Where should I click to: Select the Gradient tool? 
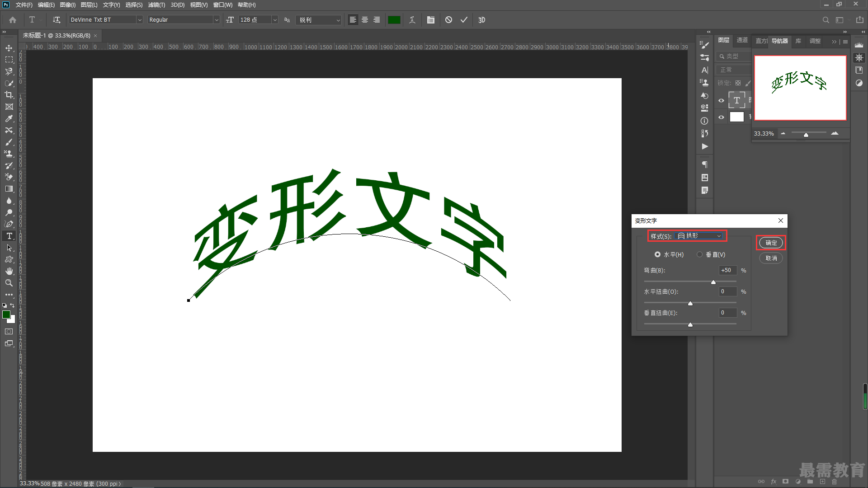click(x=9, y=189)
